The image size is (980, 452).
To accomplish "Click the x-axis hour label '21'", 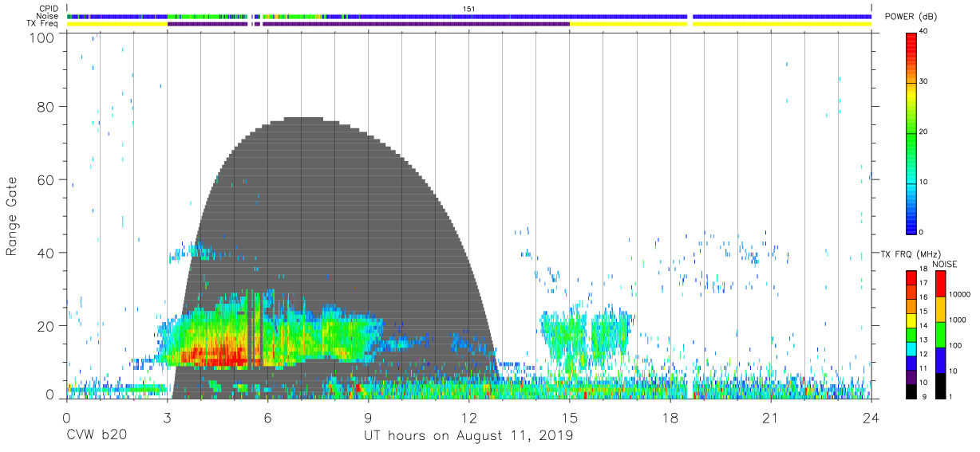I will pos(771,419).
